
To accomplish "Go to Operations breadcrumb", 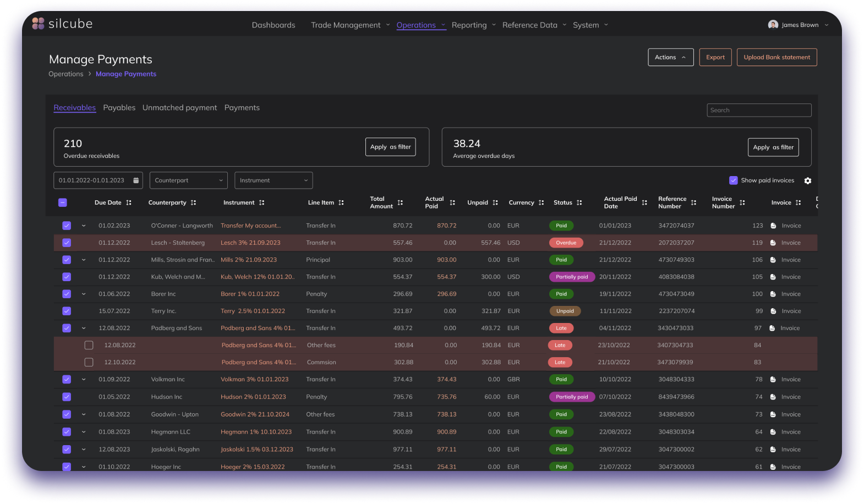I will (66, 74).
